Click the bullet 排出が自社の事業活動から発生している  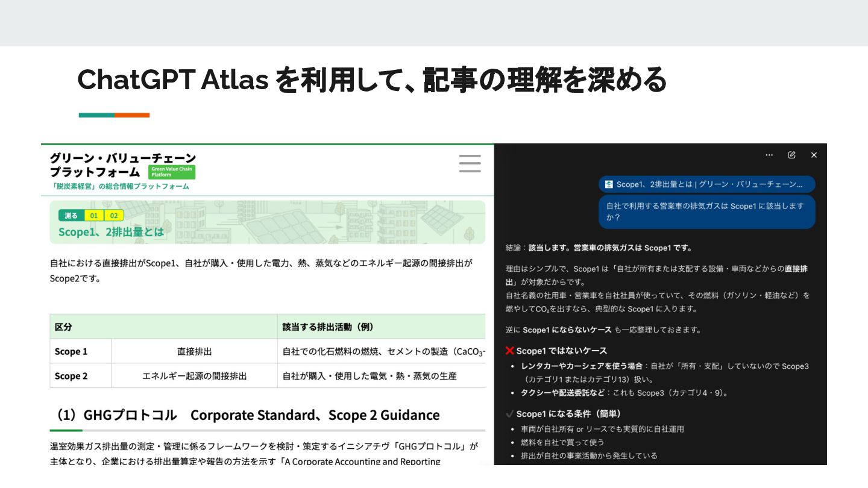coord(589,455)
